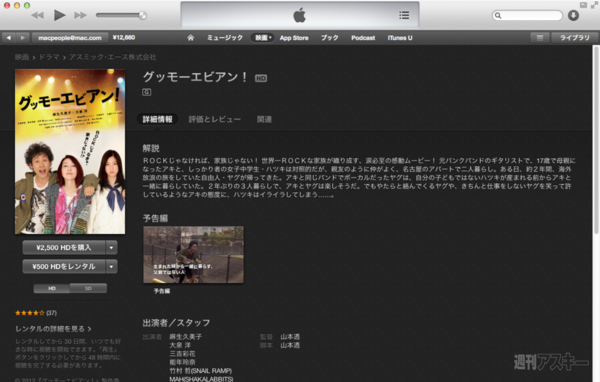Click the ¥12,660 account balance
Viewport: 600px width, 382px height.
(124, 38)
